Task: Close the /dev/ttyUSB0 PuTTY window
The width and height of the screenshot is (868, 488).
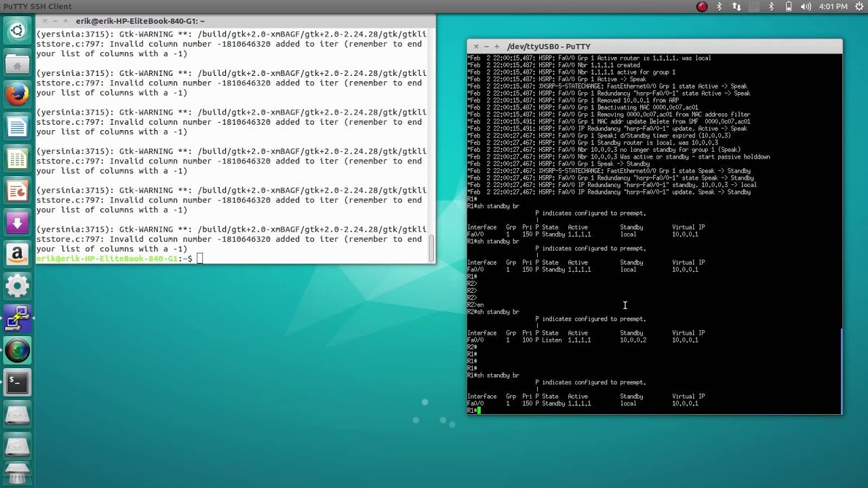Action: click(476, 46)
